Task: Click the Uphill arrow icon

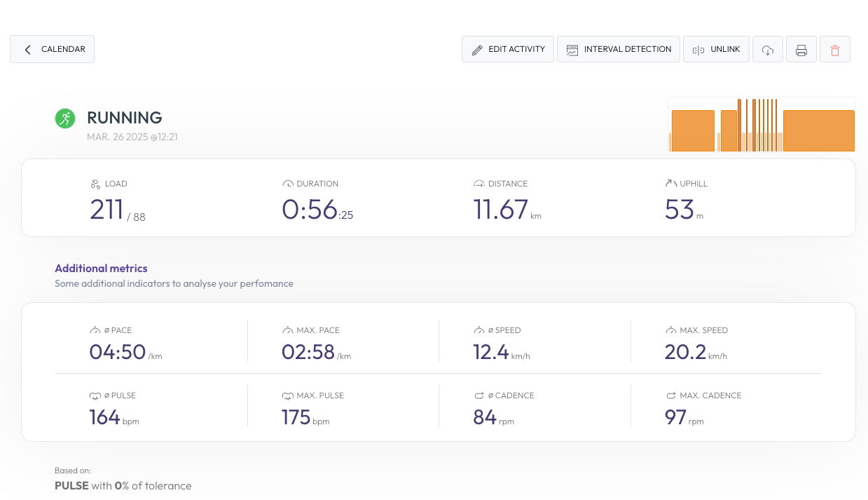Action: pyautogui.click(x=670, y=184)
